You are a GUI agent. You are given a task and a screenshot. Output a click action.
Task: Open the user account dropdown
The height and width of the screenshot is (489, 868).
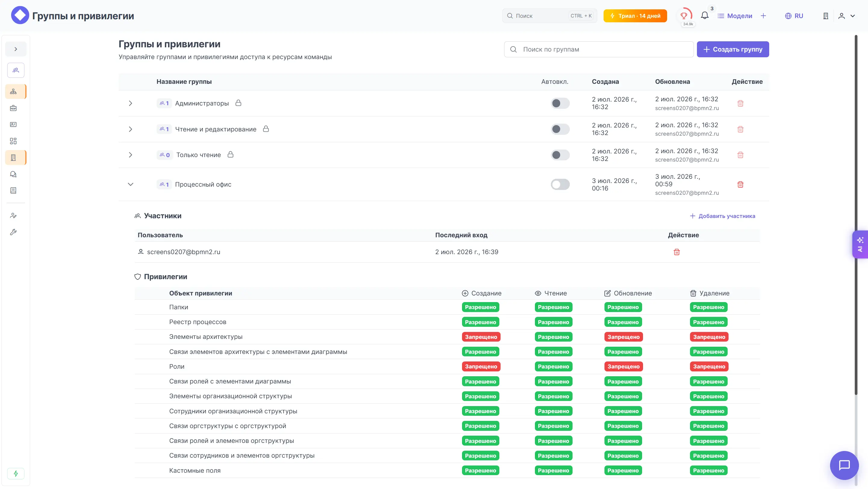[x=847, y=16]
